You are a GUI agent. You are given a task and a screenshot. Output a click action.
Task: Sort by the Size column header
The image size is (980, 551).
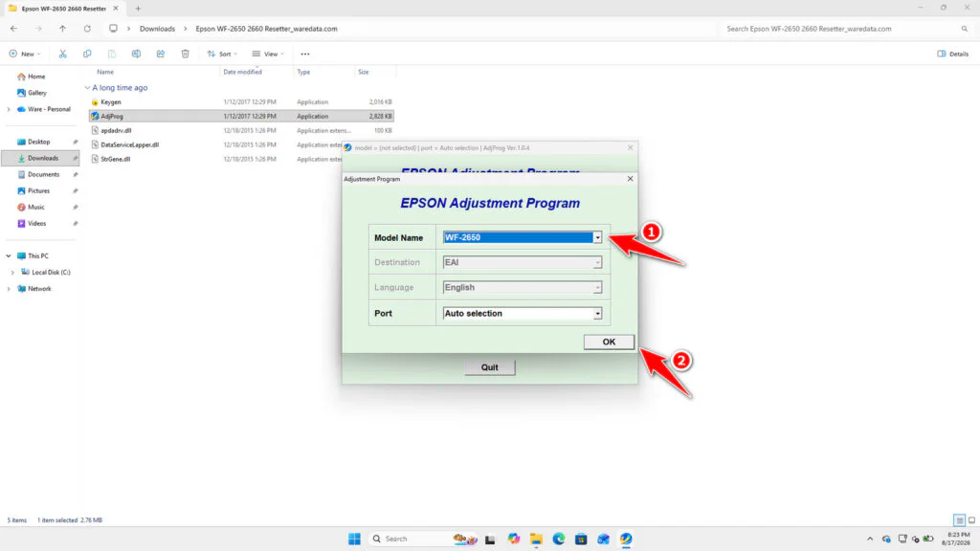[x=363, y=72]
